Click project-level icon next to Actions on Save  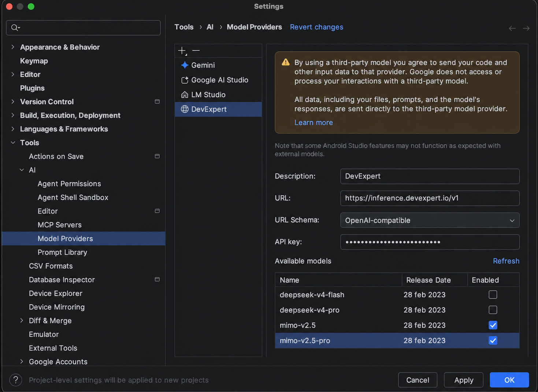[x=157, y=156]
